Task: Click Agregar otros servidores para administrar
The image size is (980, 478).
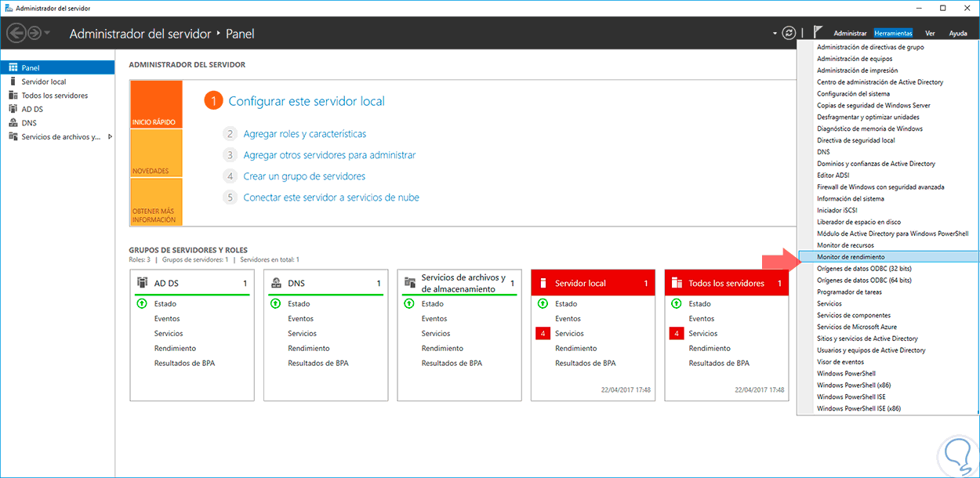Action: [329, 155]
